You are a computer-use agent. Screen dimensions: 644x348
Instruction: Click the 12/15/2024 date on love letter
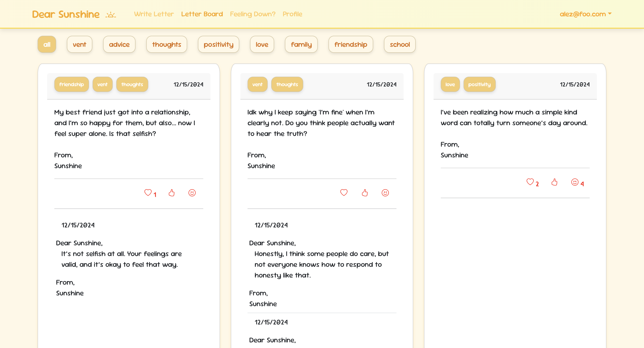(x=574, y=85)
